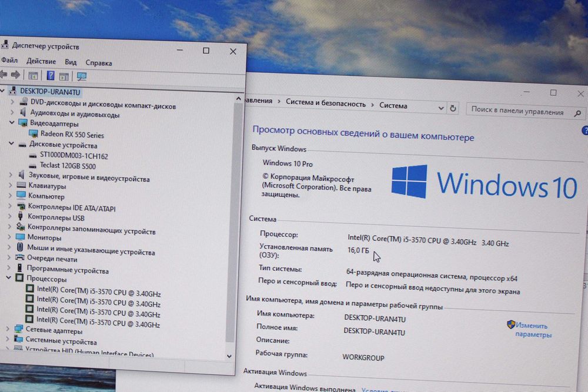Click the Компьютер category icon
Image resolution: width=588 pixels, height=392 pixels.
click(x=21, y=195)
